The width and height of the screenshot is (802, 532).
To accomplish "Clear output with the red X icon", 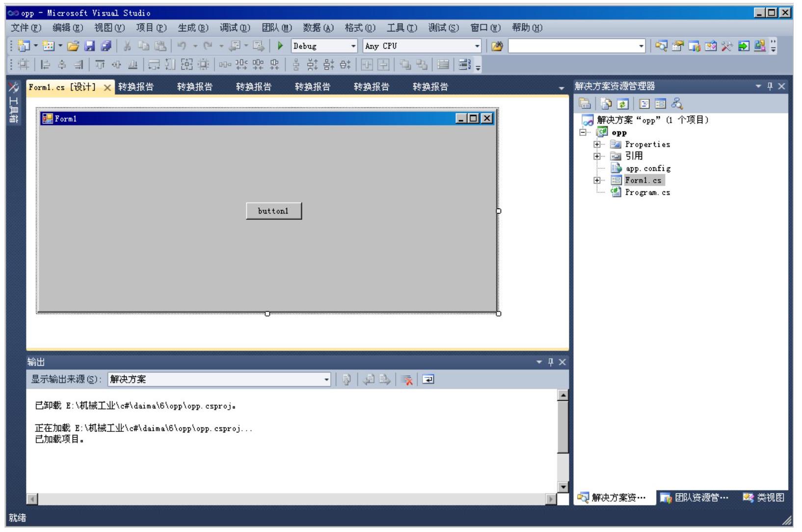I will point(406,379).
